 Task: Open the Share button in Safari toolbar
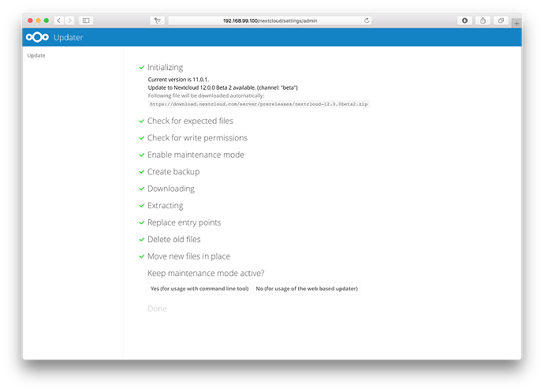[483, 21]
